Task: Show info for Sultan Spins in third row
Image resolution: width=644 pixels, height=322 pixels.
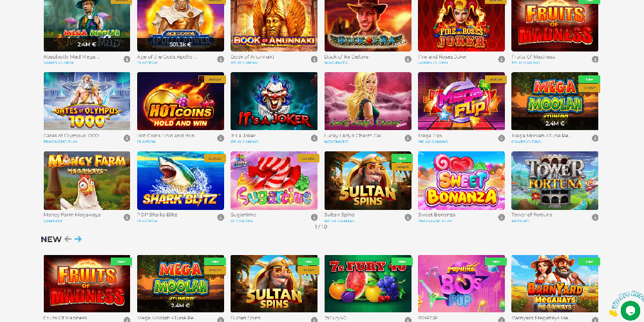Action: pos(408,217)
